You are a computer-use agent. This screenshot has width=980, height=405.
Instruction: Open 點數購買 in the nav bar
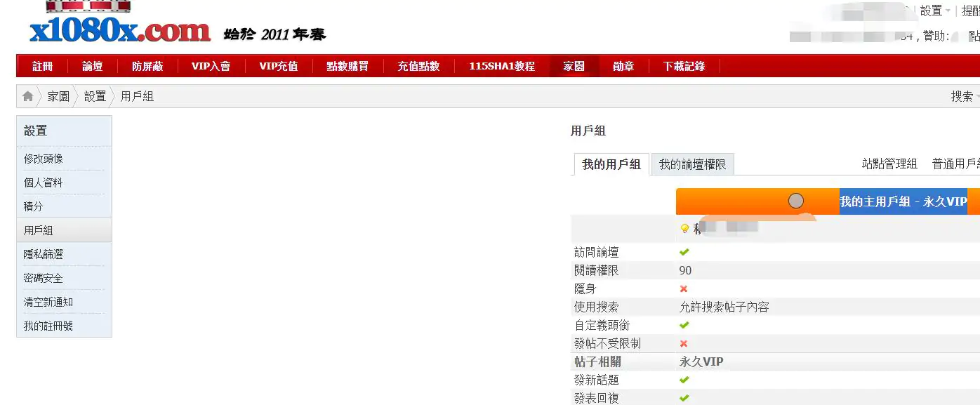pos(347,66)
